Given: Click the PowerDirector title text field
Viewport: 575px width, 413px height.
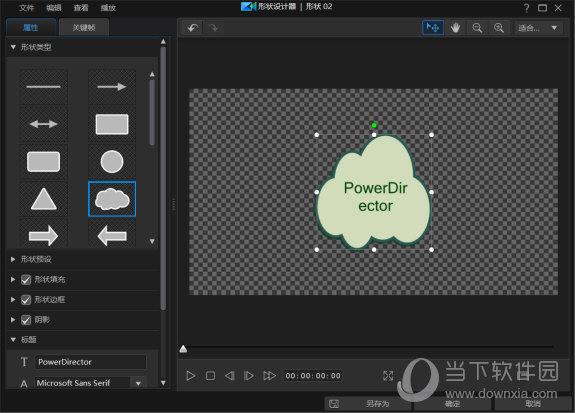Looking at the screenshot, I should 90,362.
